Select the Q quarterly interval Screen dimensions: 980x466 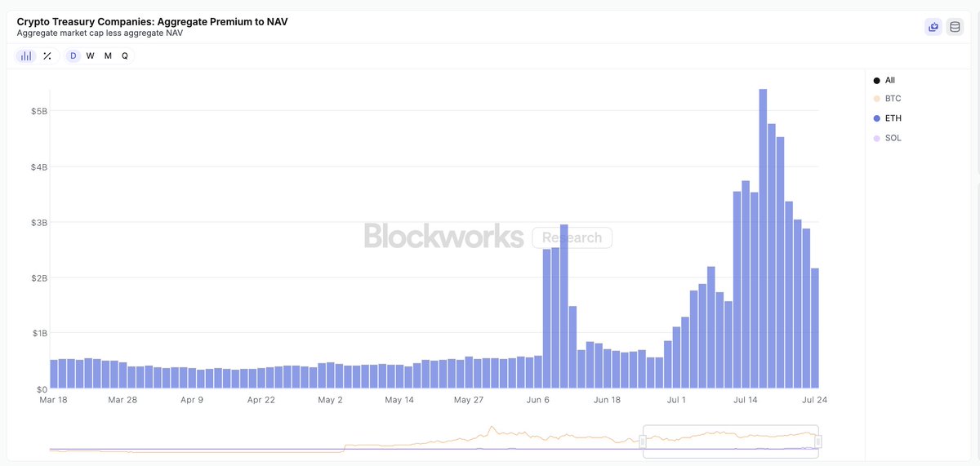pos(125,55)
